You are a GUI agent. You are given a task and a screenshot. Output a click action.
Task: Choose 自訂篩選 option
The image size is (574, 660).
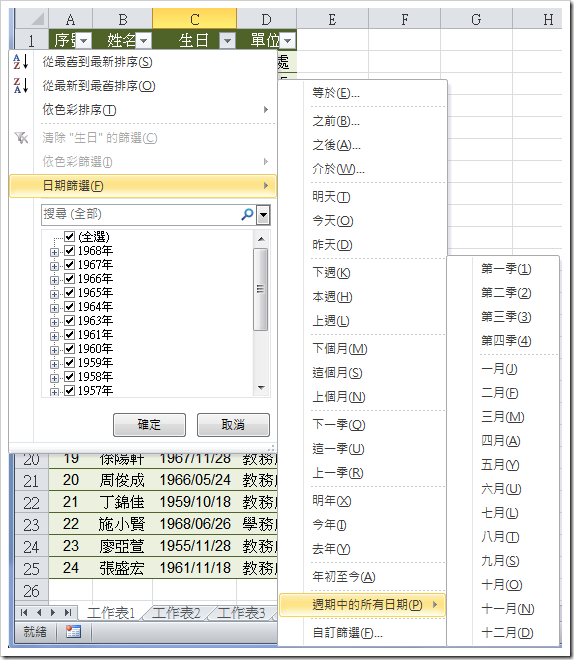pyautogui.click(x=362, y=633)
